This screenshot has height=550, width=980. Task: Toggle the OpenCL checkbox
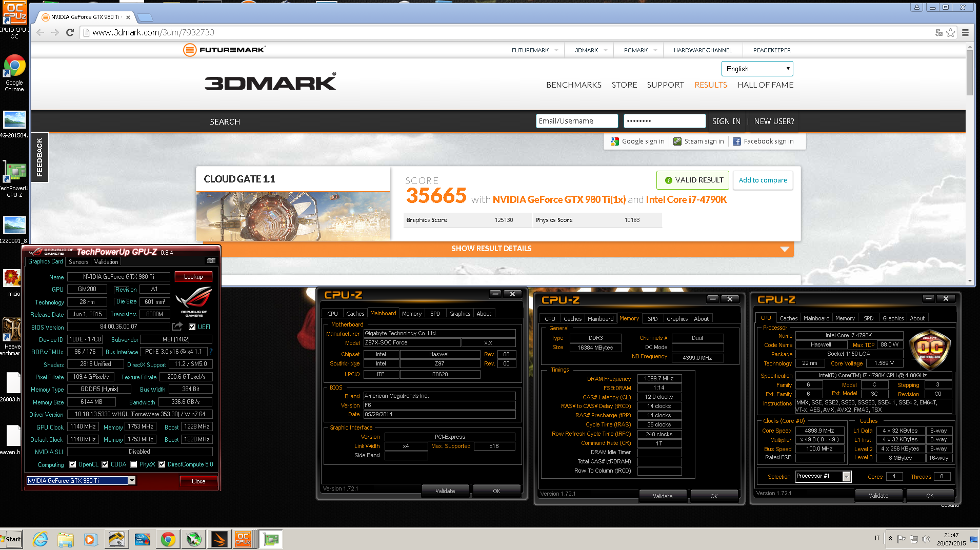tap(73, 464)
